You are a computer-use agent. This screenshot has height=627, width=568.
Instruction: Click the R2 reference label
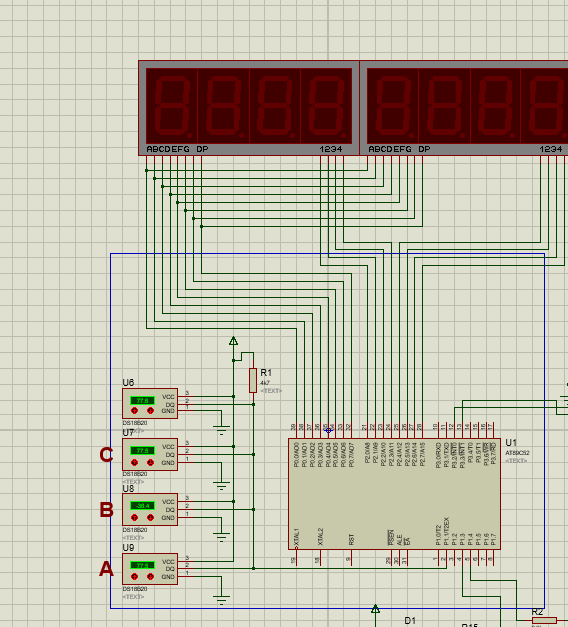[x=537, y=612]
